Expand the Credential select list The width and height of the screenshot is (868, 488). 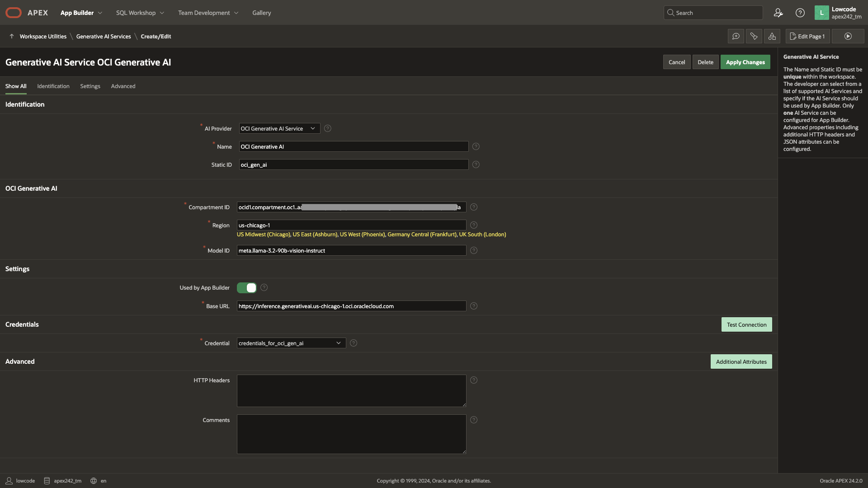[291, 343]
